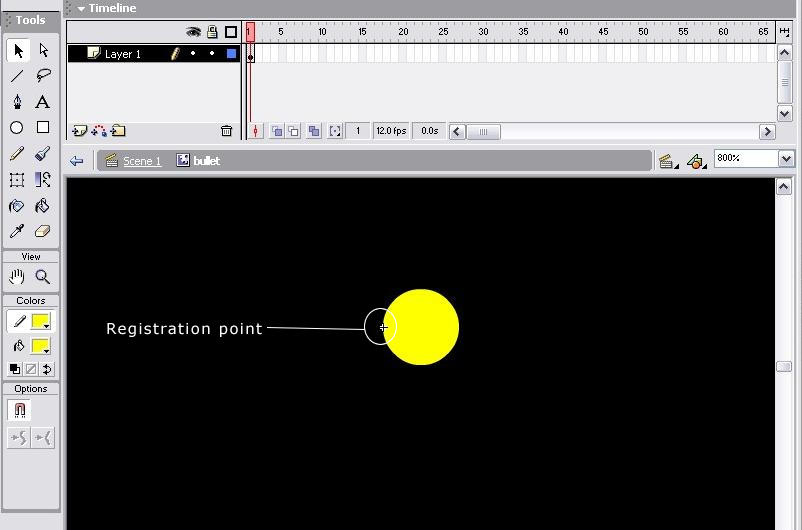
Task: Add a motion guide layer
Action: (x=99, y=131)
